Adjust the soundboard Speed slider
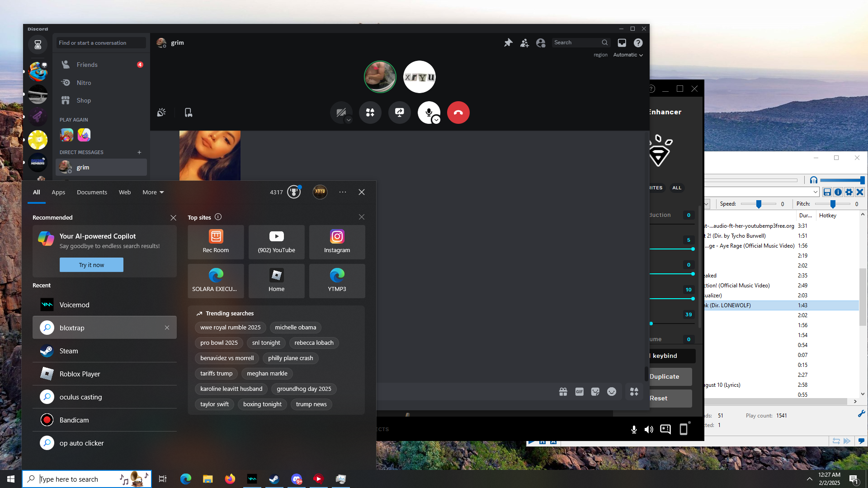 pos(759,204)
